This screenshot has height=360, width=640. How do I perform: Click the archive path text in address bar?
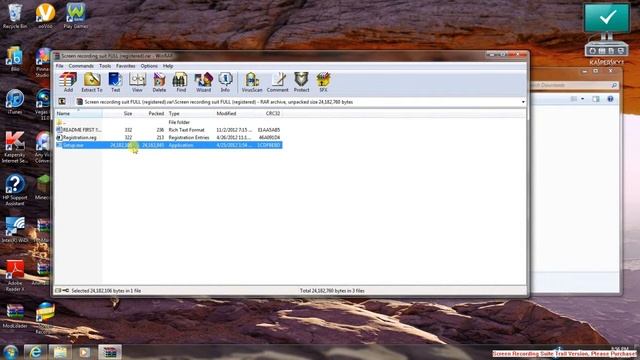(218, 102)
